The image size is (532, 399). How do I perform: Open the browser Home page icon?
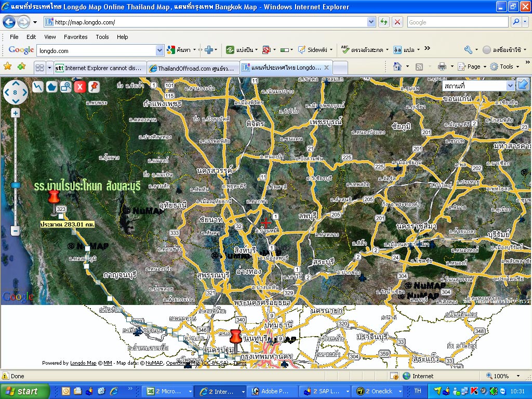[397, 66]
